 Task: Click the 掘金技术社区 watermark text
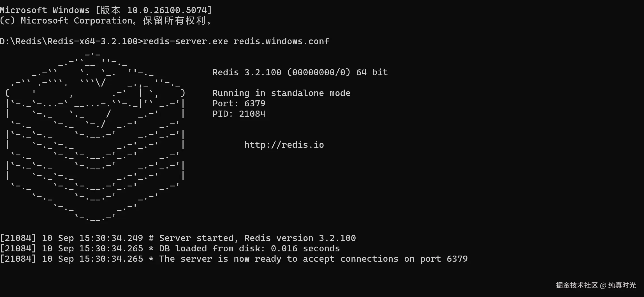577,285
